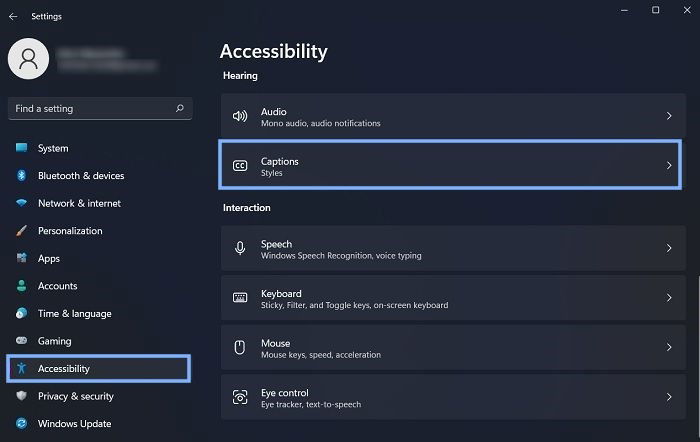Viewport: 700px width, 442px height.
Task: Click the Privacy shield icon
Action: click(21, 396)
